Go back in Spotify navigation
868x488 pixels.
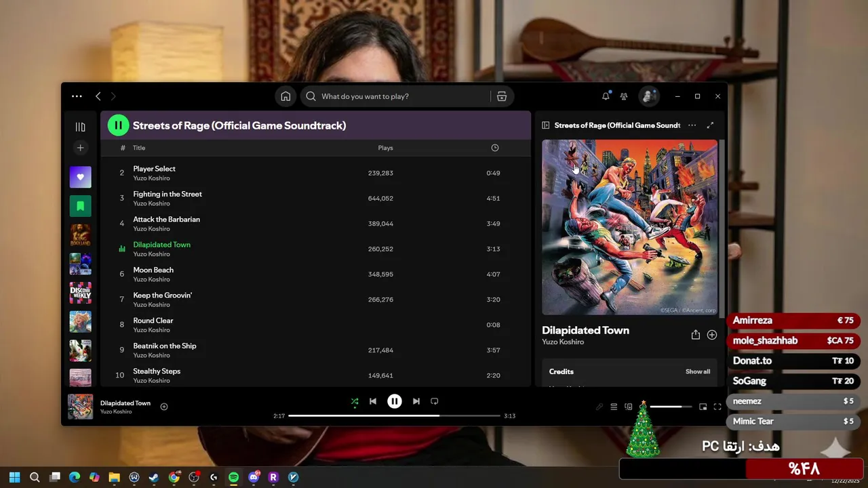[x=98, y=96]
